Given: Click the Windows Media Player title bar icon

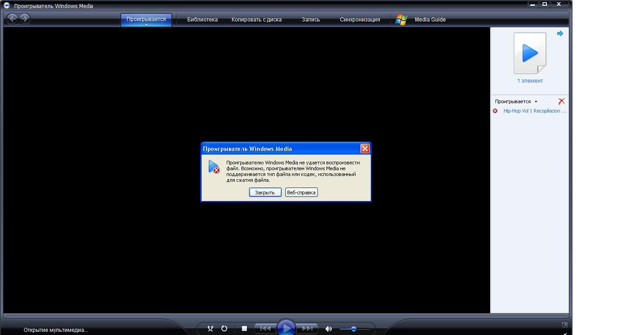Looking at the screenshot, I should click(7, 6).
